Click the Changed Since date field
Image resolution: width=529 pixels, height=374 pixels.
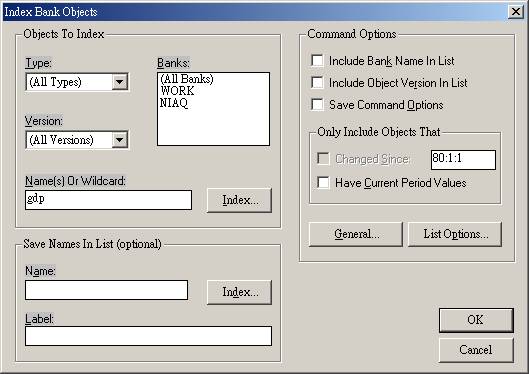click(463, 160)
